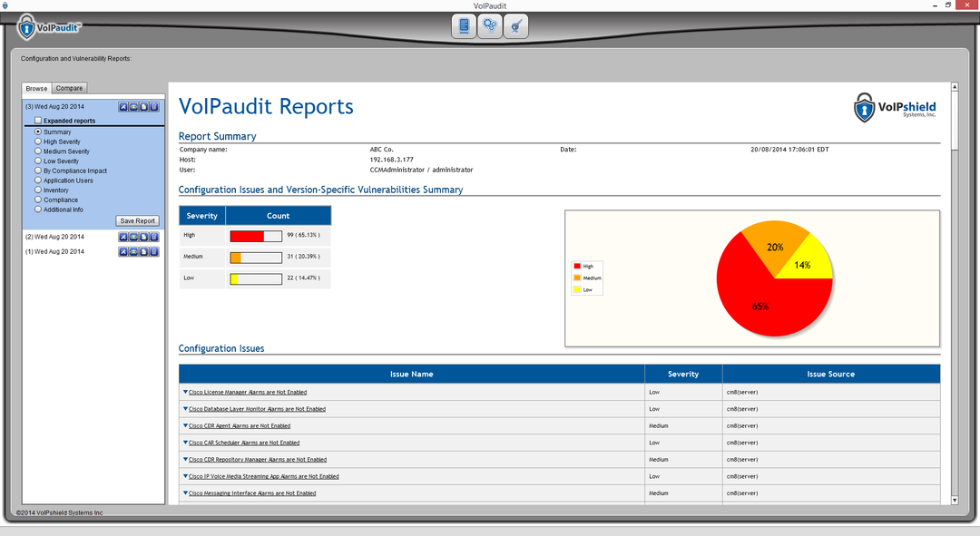This screenshot has height=536, width=980.
Task: Expand Cisco Database Layer Monitor row arrow
Action: [x=186, y=409]
